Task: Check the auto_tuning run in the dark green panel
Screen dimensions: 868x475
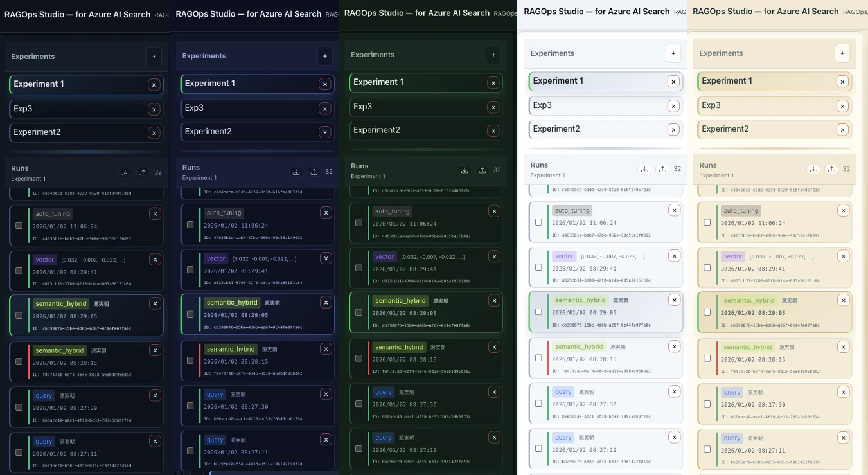Action: click(x=359, y=223)
